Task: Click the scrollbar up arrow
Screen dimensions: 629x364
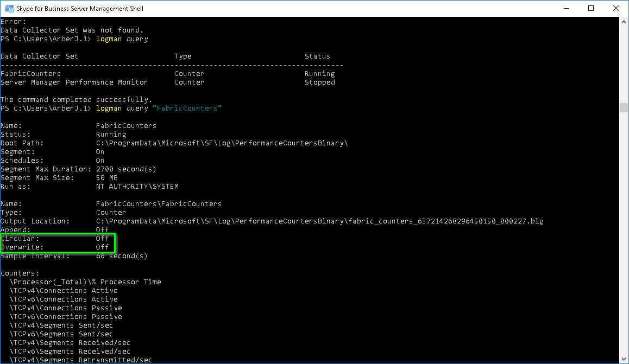Action: [624, 21]
